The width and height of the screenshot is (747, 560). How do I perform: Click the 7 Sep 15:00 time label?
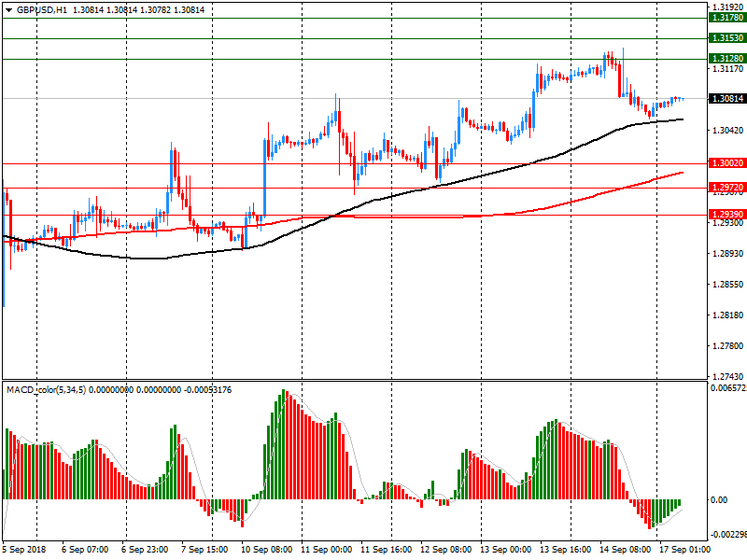(204, 550)
